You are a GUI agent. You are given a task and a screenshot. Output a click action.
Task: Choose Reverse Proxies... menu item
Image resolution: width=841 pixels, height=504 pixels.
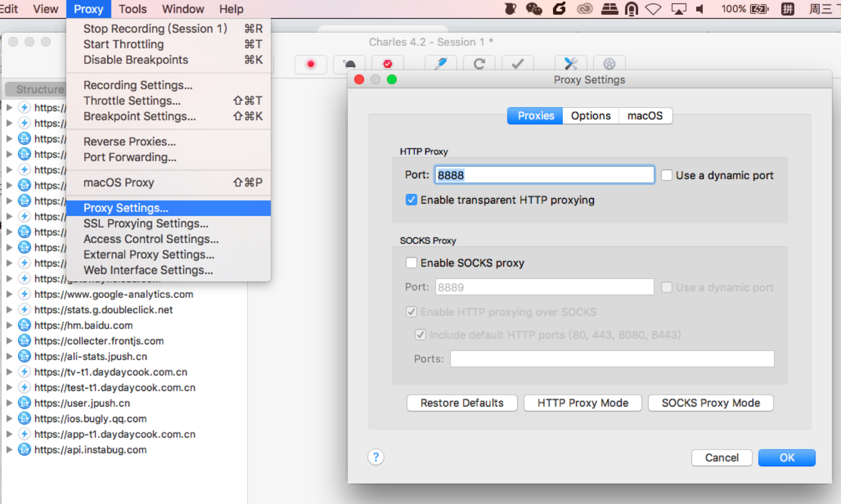point(168,142)
